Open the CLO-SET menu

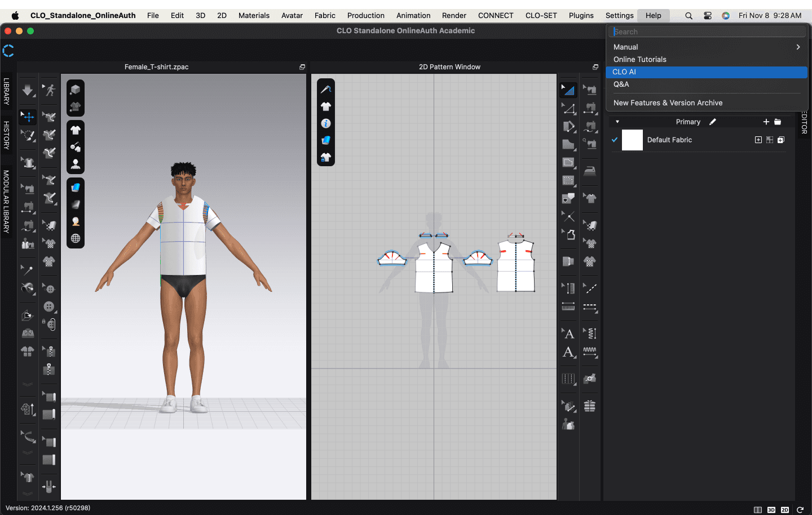(541, 15)
